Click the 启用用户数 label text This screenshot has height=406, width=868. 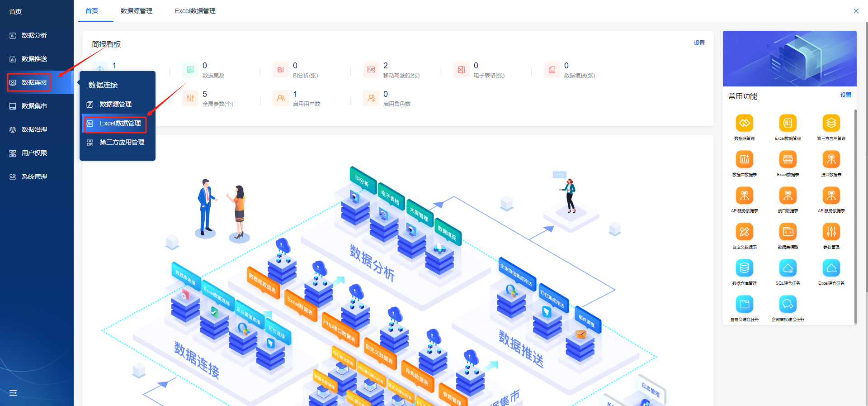[307, 104]
